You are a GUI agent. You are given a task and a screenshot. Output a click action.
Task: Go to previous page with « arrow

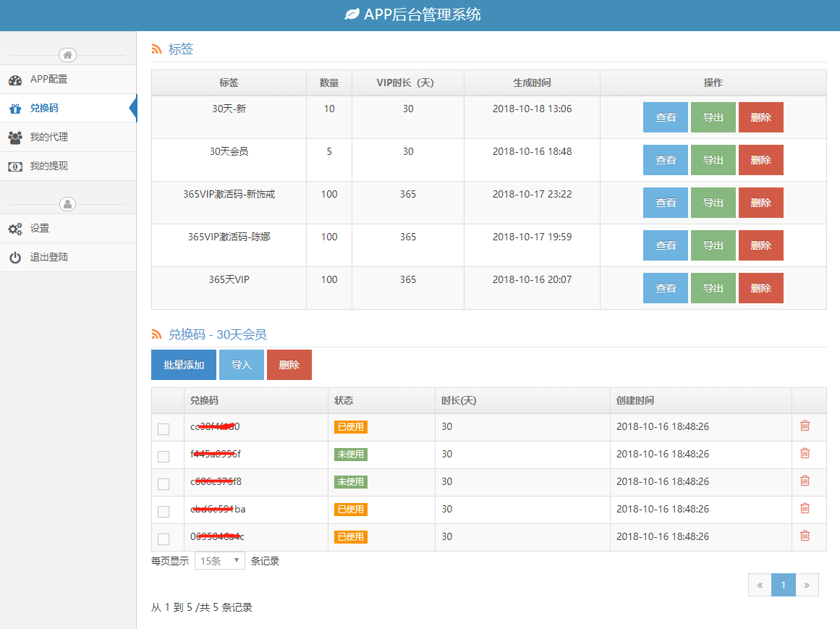tap(760, 585)
